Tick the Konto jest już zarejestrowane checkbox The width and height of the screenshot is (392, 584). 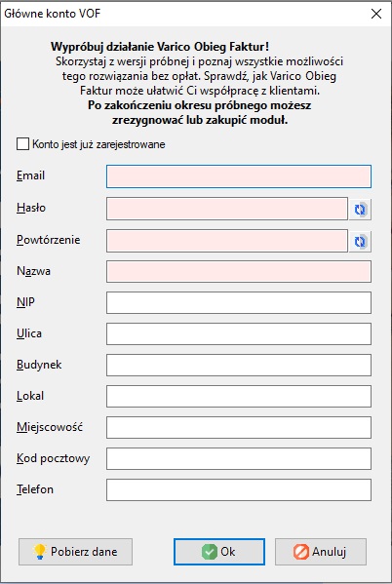pos(22,144)
